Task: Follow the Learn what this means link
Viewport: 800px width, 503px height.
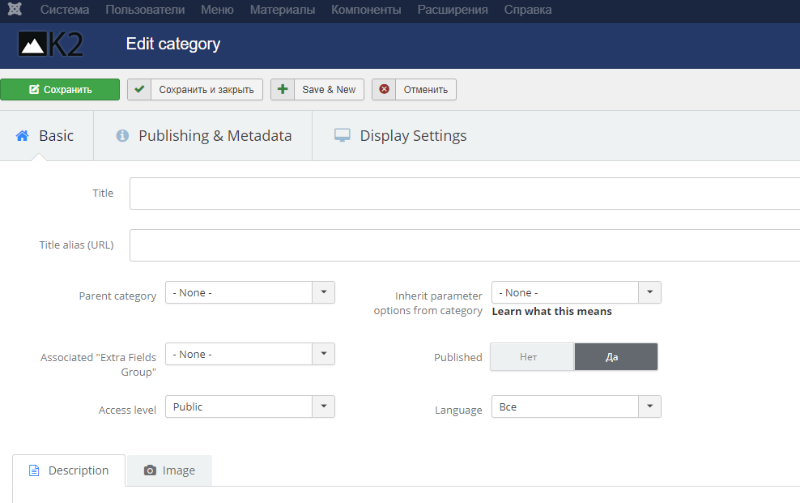Action: (552, 311)
